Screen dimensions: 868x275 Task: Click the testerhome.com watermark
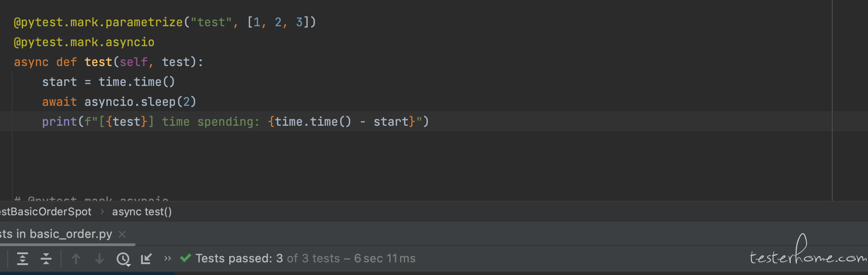coord(808,251)
